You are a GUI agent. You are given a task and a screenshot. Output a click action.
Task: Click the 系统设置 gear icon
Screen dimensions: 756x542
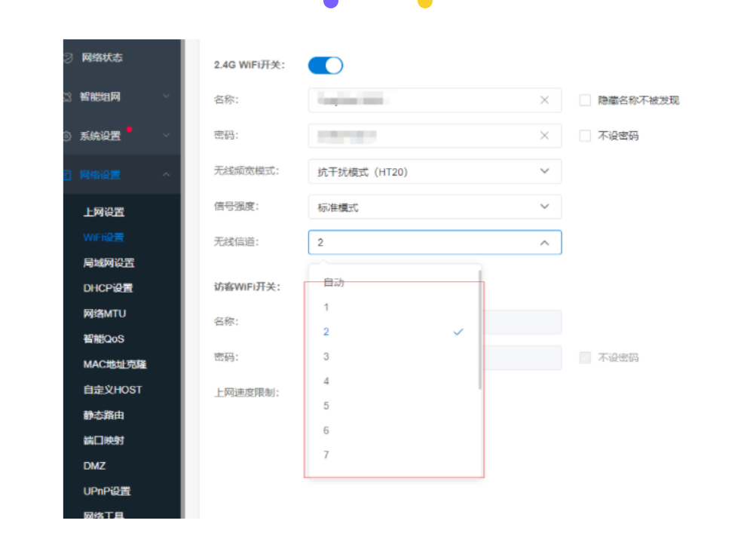point(68,136)
